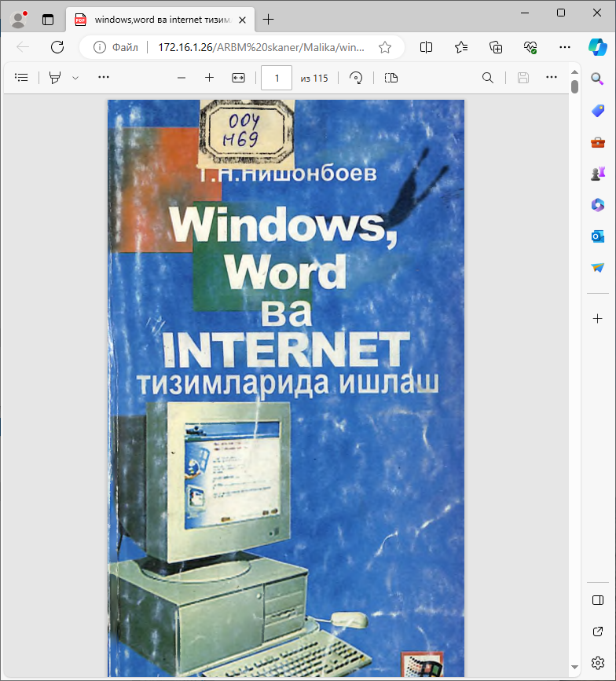The width and height of the screenshot is (616, 681).
Task: Close the windows,word PDF tab
Action: (x=243, y=20)
